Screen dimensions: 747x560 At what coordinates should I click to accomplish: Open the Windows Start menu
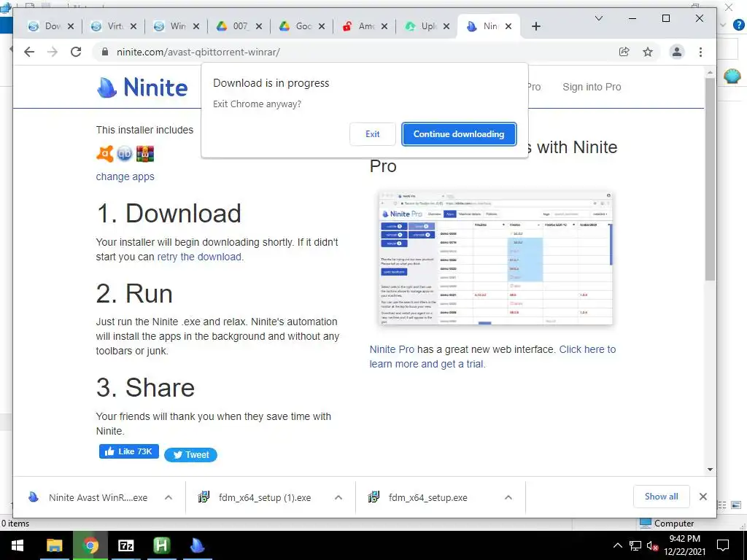click(x=18, y=545)
